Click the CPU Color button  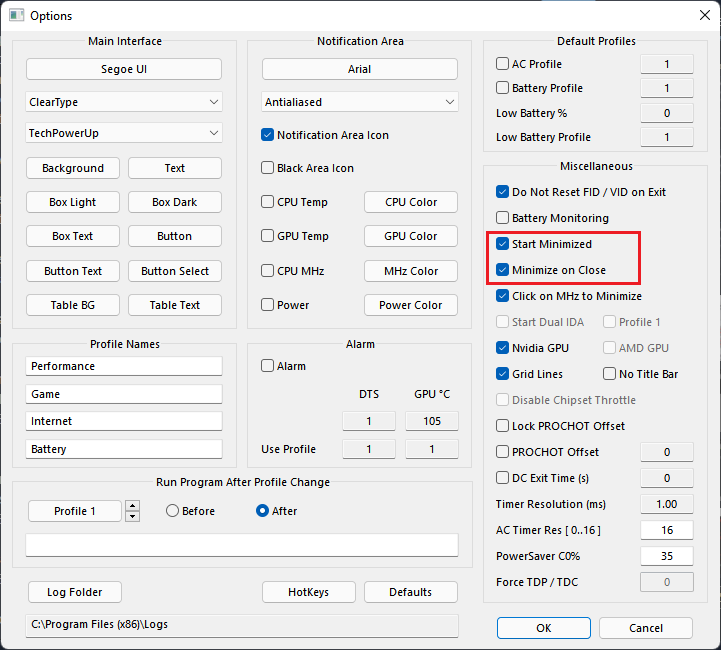[411, 202]
